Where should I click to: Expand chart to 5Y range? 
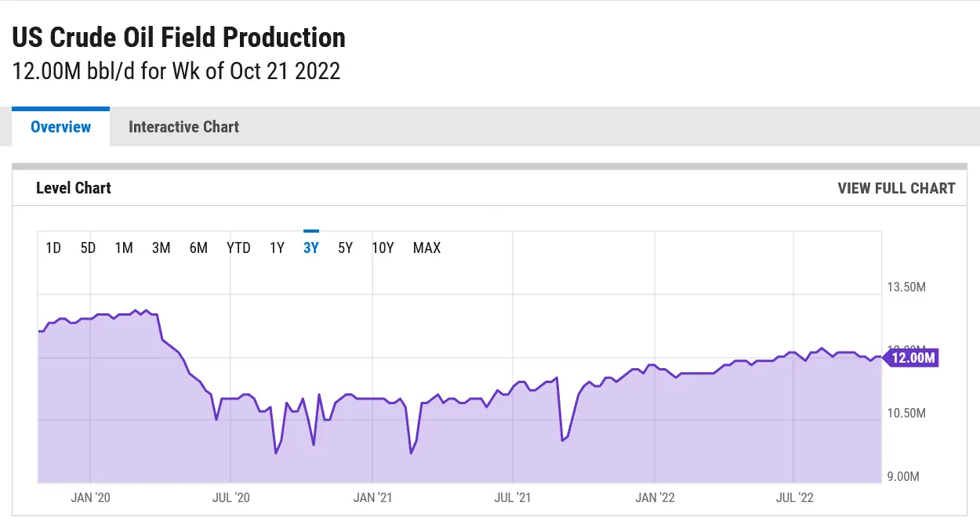pos(345,248)
